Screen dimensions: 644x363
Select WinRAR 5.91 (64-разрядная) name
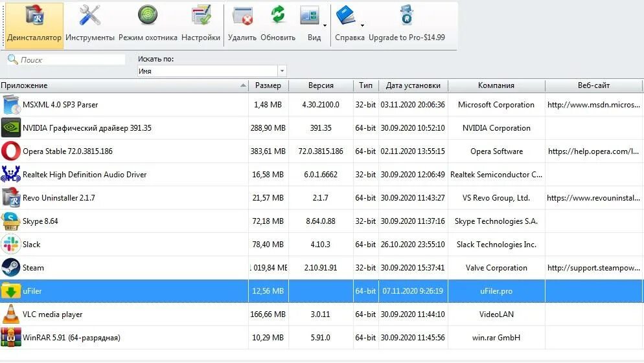tap(71, 338)
